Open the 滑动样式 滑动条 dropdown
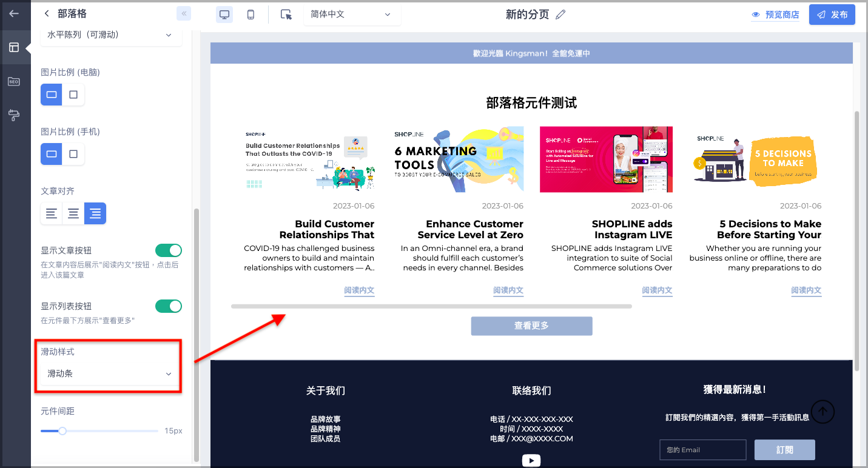The image size is (868, 468). 110,374
